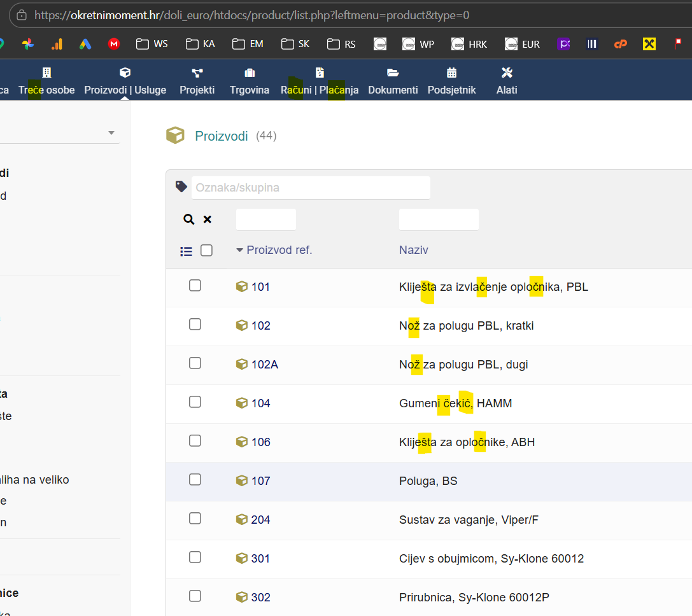Click the magnifier search icon in list filters
This screenshot has height=616, width=692.
coord(188,220)
